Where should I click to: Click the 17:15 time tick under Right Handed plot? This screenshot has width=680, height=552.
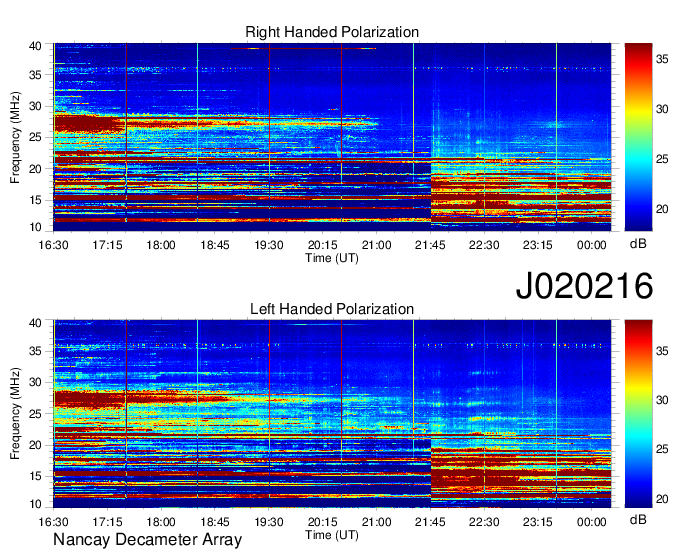pos(107,245)
